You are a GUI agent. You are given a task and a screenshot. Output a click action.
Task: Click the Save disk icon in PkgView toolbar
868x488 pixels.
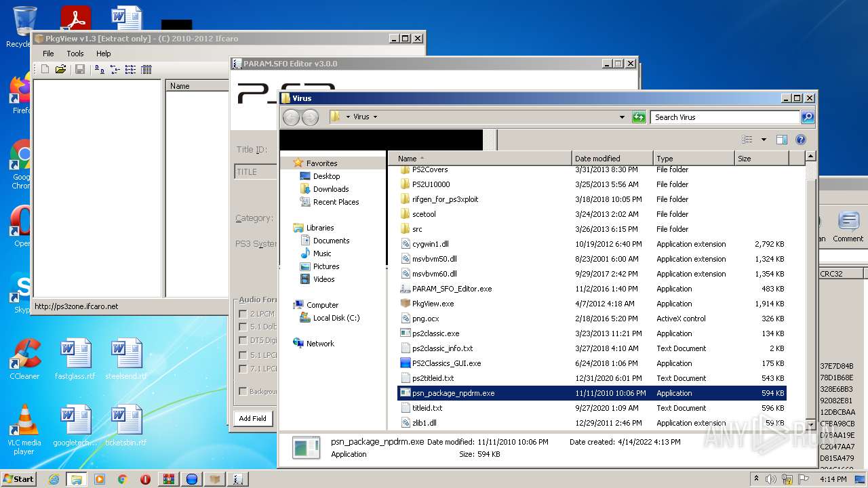click(80, 69)
